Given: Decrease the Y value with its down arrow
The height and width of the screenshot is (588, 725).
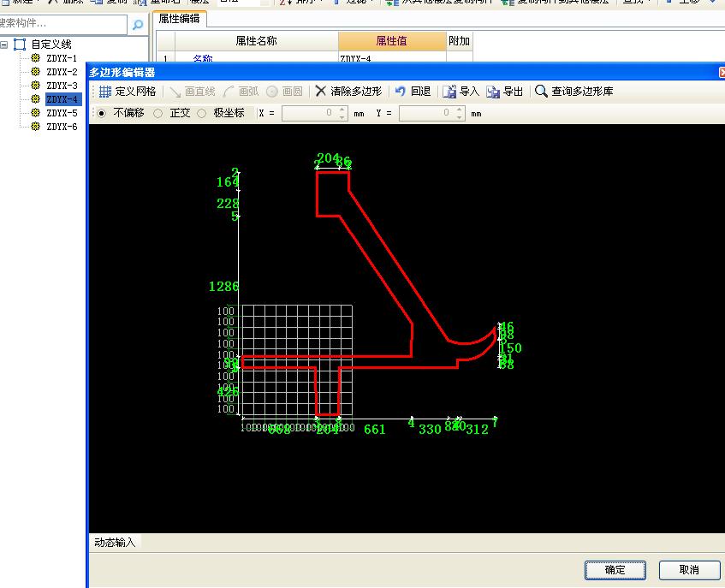Looking at the screenshot, I should (459, 116).
